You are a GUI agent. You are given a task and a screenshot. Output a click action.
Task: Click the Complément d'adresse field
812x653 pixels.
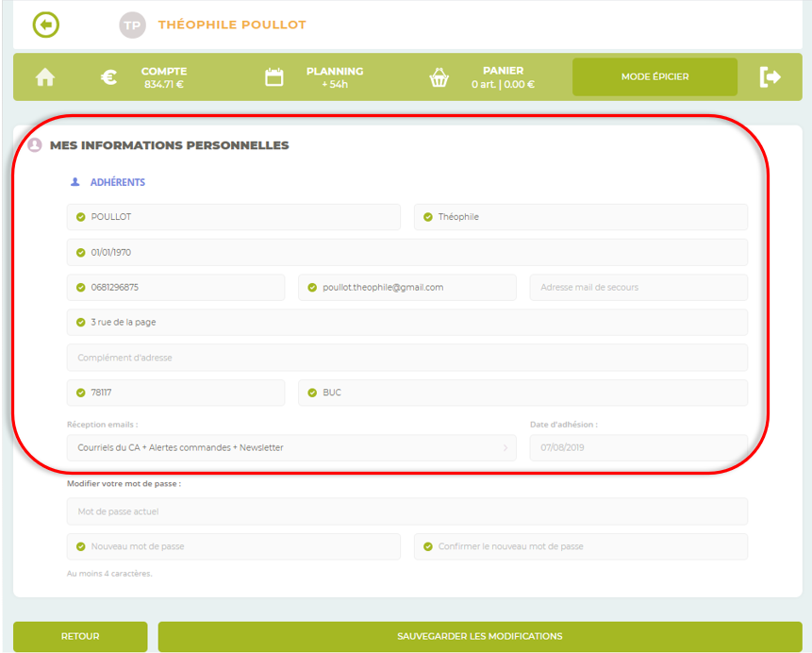pyautogui.click(x=406, y=358)
